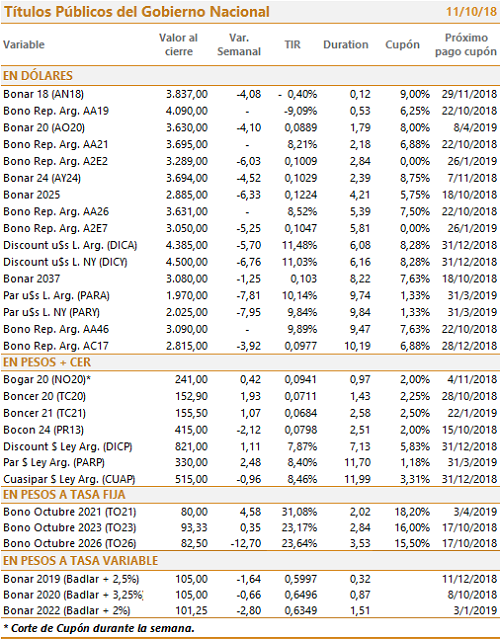Click the Bogar 20 (NO20)* row label
The height and width of the screenshot is (639, 500).
(x=47, y=379)
